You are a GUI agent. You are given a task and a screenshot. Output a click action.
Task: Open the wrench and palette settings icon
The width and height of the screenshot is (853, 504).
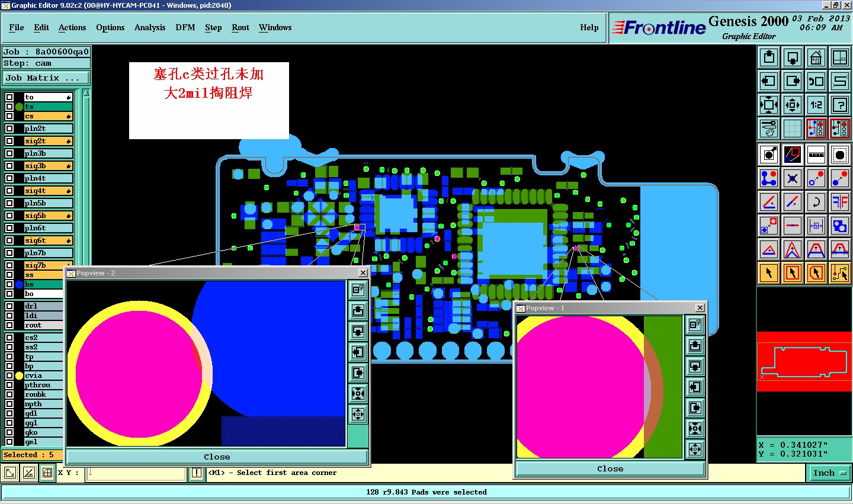pyautogui.click(x=769, y=128)
